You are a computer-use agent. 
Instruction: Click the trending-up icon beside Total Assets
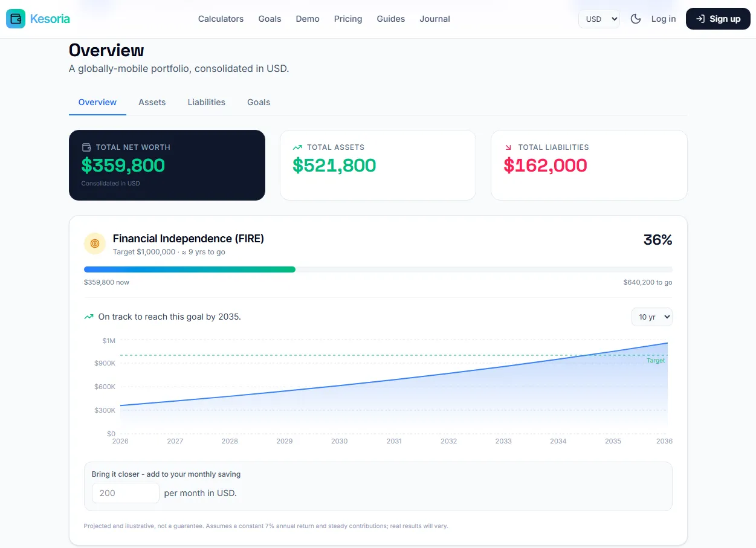(297, 147)
